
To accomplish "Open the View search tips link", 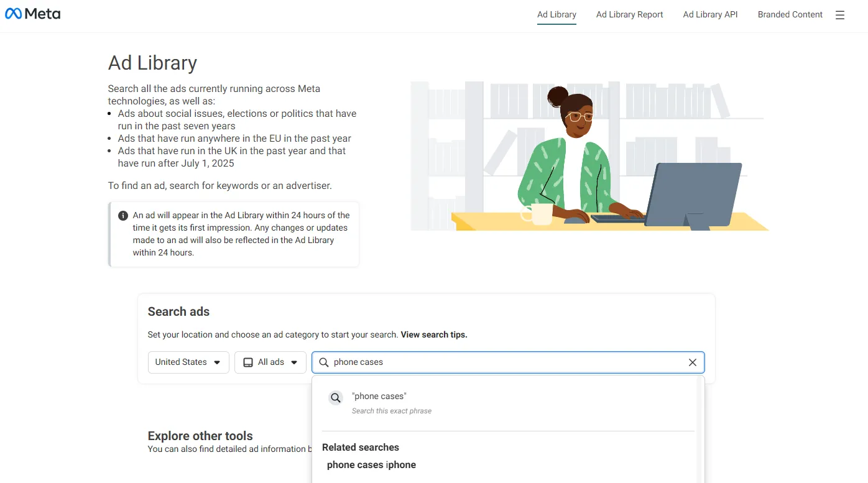I will click(434, 334).
